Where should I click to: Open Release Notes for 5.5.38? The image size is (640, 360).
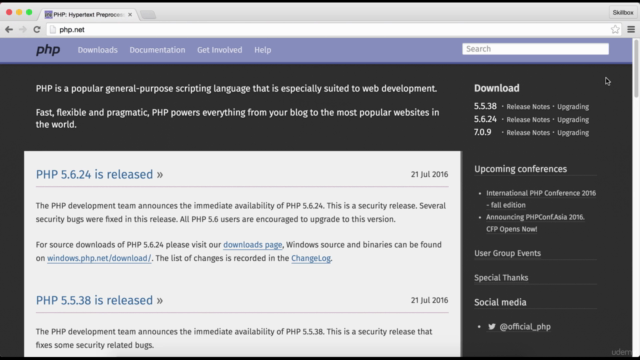528,107
